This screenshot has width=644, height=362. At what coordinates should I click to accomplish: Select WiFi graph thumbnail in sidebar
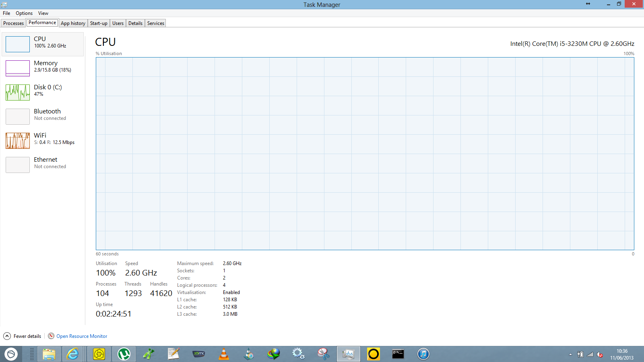[18, 141]
